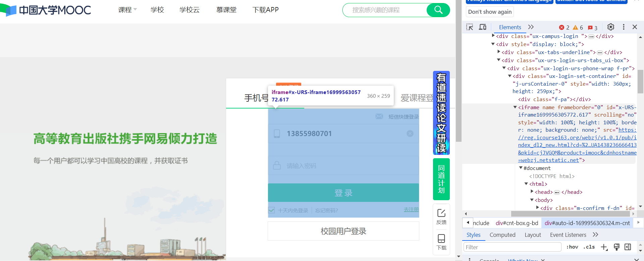Click the red errors count indicator
Image resolution: width=644 pixels, height=261 pixels.
click(564, 28)
